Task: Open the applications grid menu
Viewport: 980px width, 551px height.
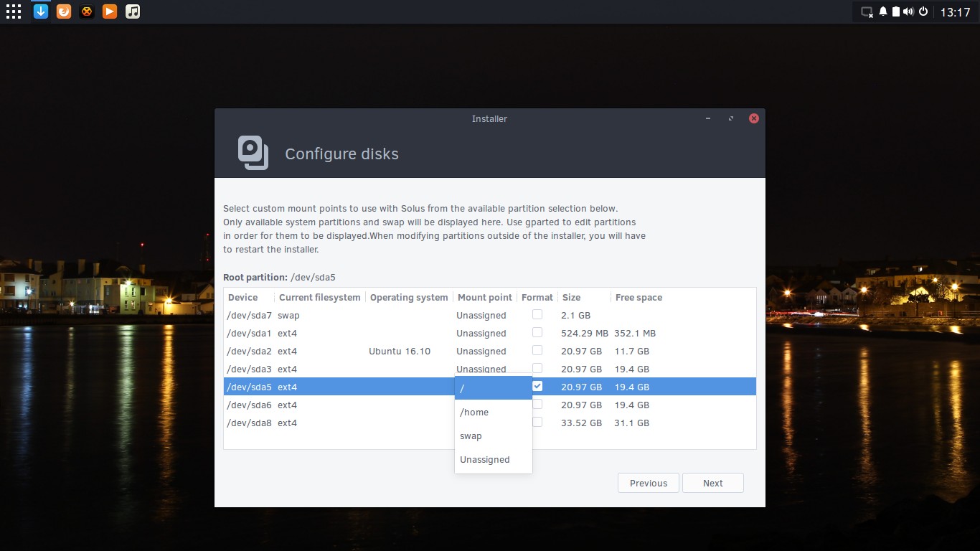Action: pos(13,11)
